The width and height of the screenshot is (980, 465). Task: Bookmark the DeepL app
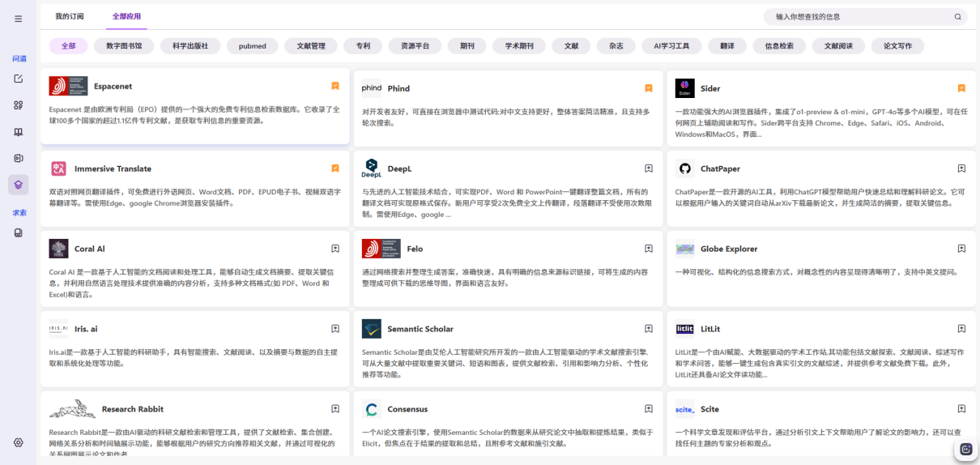[649, 169]
